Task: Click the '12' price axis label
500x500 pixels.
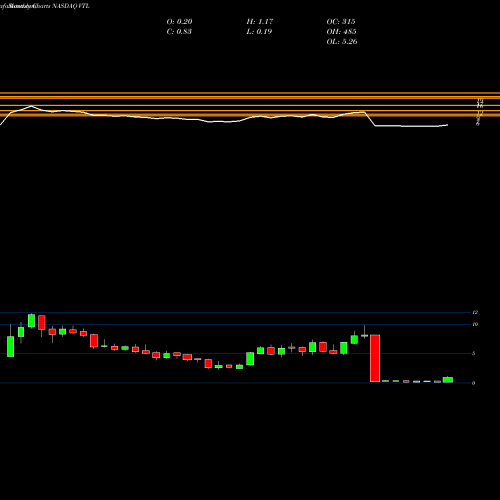Action: [x=475, y=312]
